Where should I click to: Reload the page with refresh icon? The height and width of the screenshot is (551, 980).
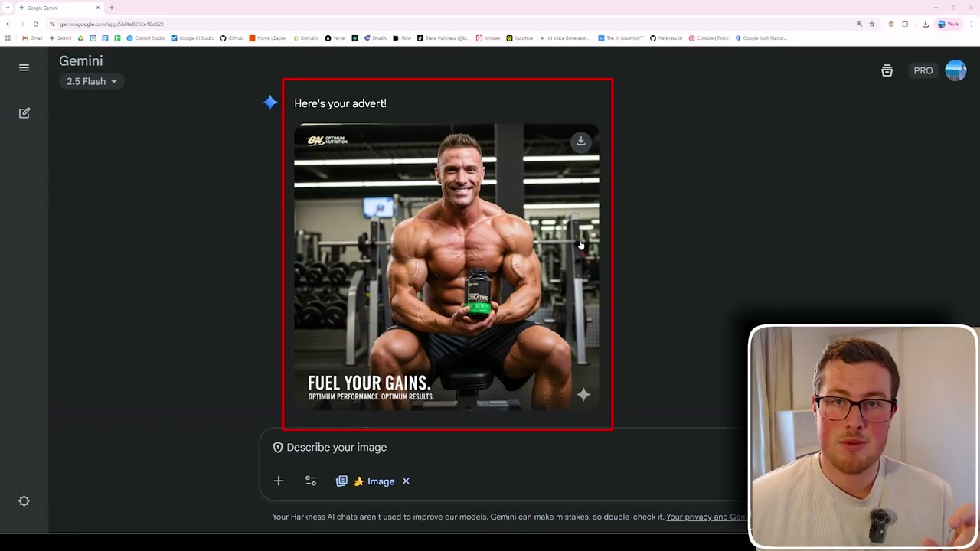point(35,24)
